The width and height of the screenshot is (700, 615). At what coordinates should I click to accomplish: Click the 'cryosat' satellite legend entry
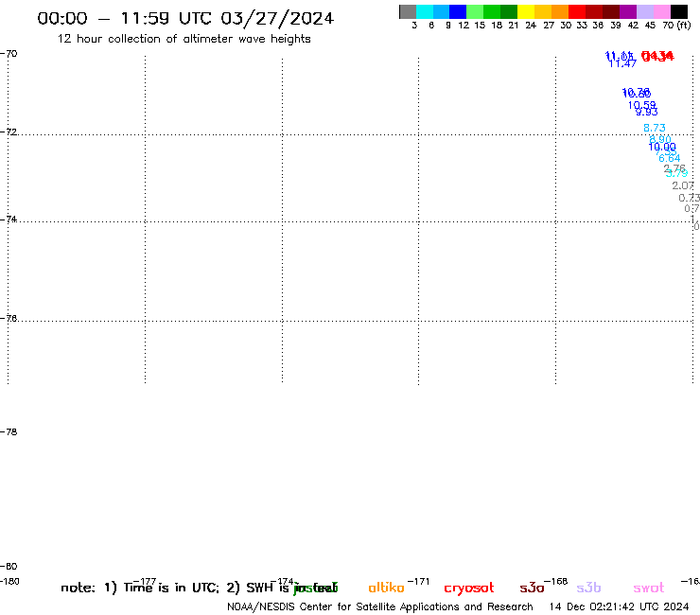(469, 589)
